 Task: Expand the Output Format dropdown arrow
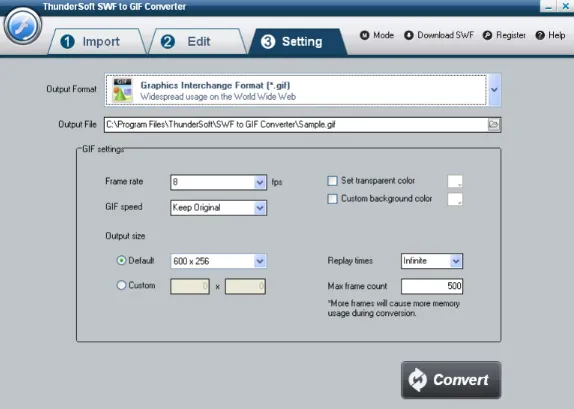(x=494, y=90)
